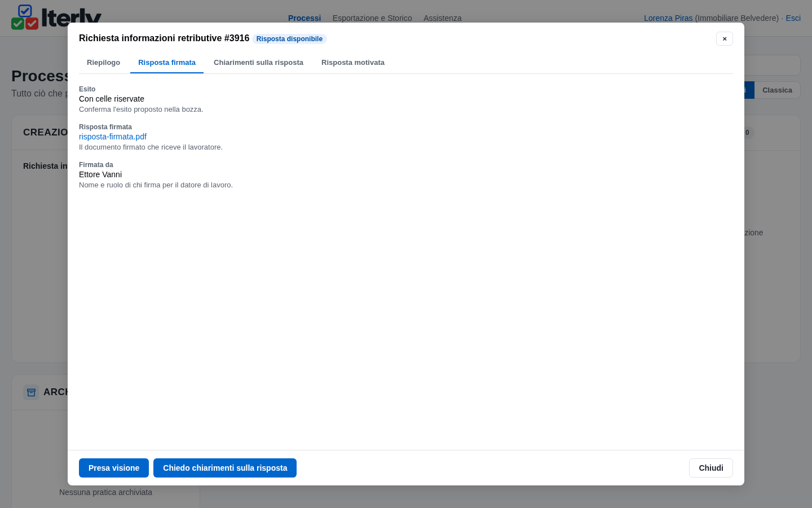The height and width of the screenshot is (508, 812).
Task: Select the Risposta firmata tab
Action: pos(167,63)
